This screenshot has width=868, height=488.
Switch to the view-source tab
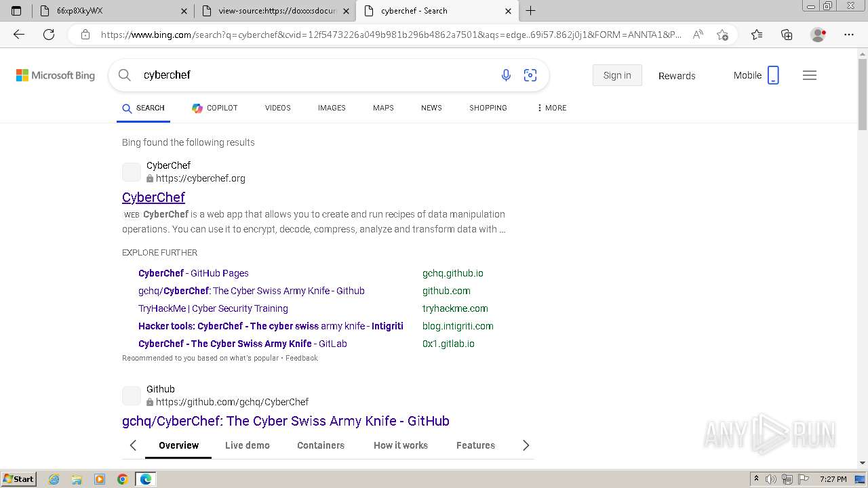pyautogui.click(x=275, y=11)
